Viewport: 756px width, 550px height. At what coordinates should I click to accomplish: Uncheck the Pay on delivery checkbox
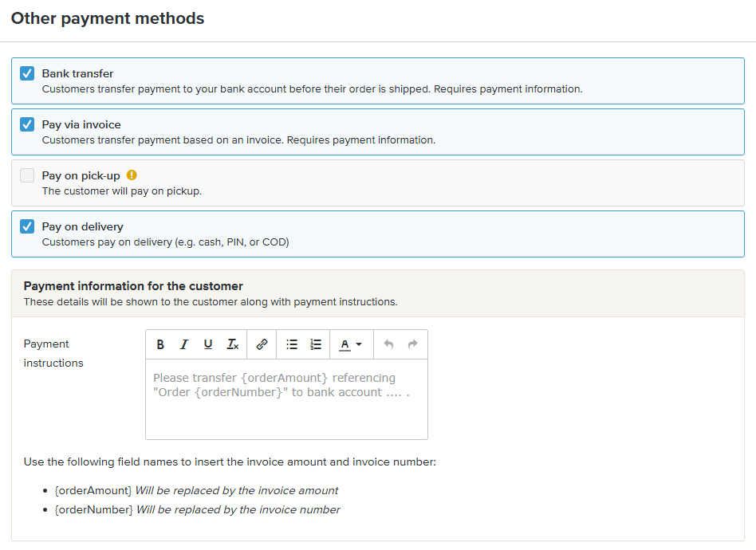(27, 226)
